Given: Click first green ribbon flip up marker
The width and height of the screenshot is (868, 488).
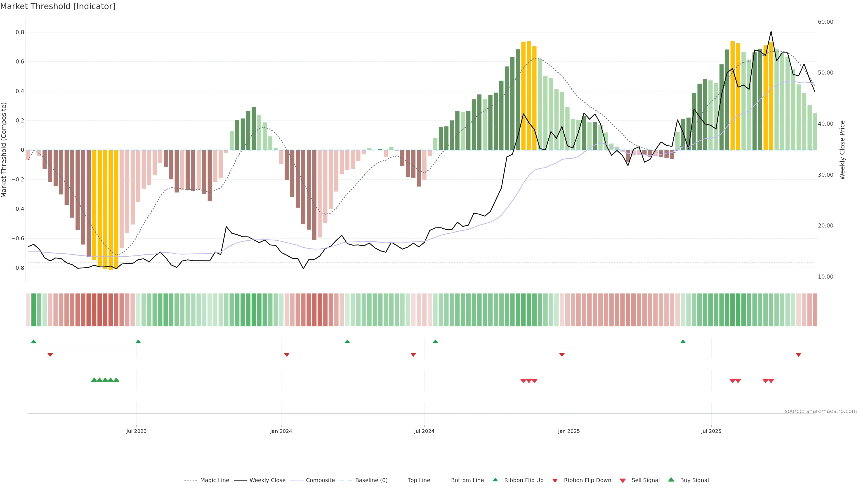Looking at the screenshot, I should pos(33,342).
